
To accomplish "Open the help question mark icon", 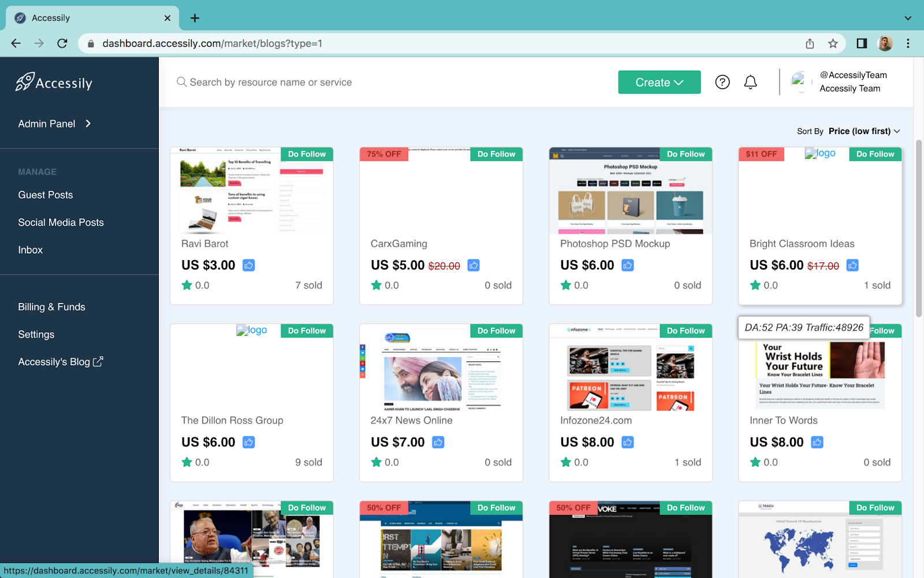I will tap(722, 82).
